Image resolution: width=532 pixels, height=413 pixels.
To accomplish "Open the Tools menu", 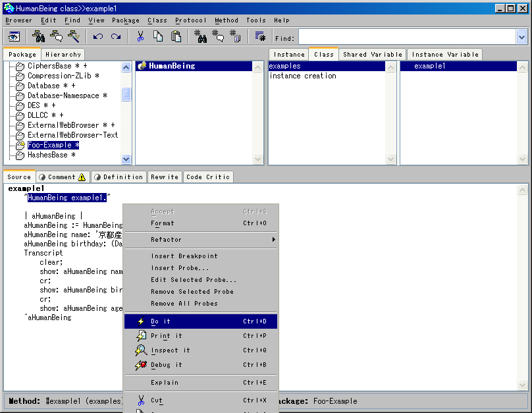I will [x=256, y=20].
